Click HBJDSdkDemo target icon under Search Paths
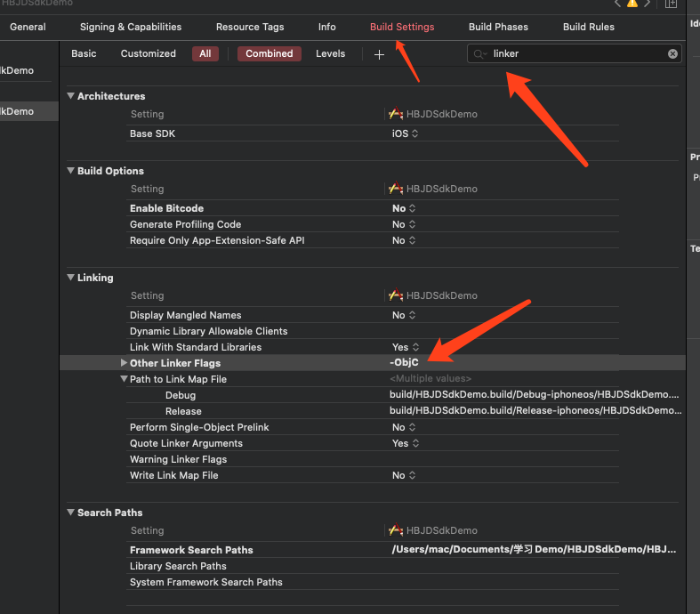 (x=396, y=529)
